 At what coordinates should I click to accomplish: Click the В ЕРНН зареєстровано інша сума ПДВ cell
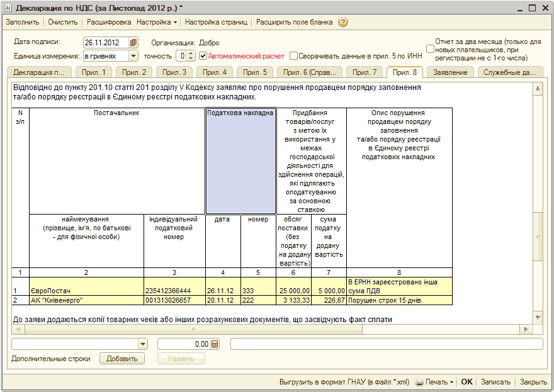tap(400, 286)
